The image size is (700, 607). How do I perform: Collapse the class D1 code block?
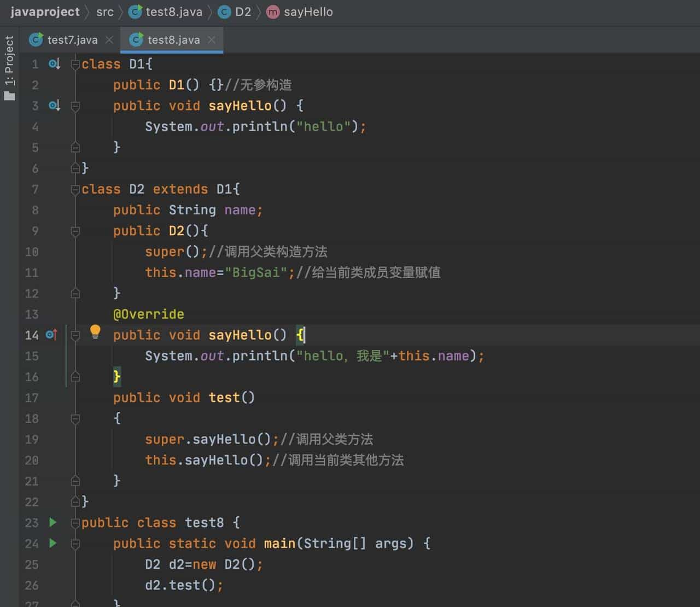[75, 65]
